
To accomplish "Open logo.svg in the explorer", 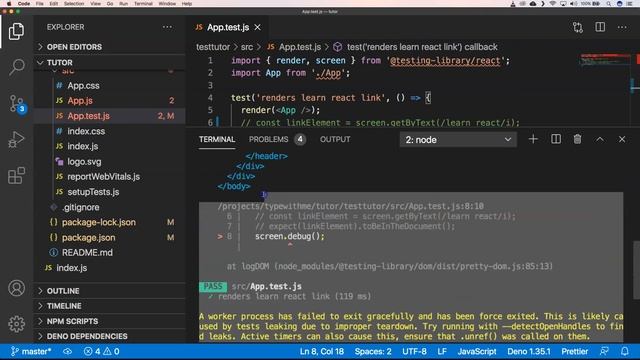I will point(109,162).
